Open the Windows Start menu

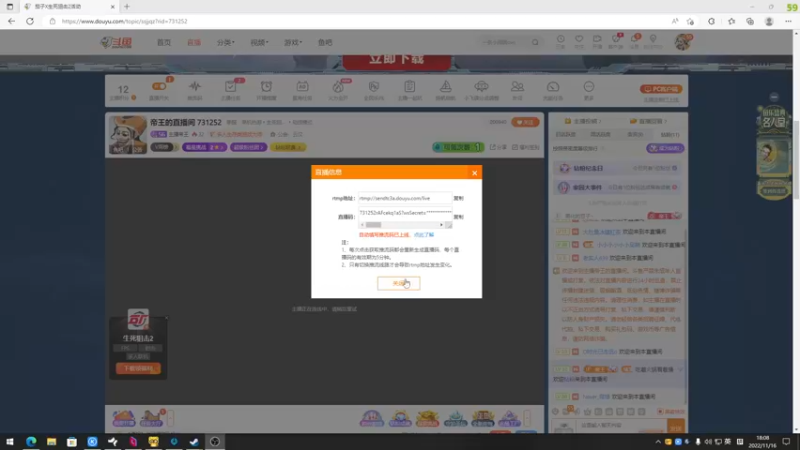tap(10, 442)
